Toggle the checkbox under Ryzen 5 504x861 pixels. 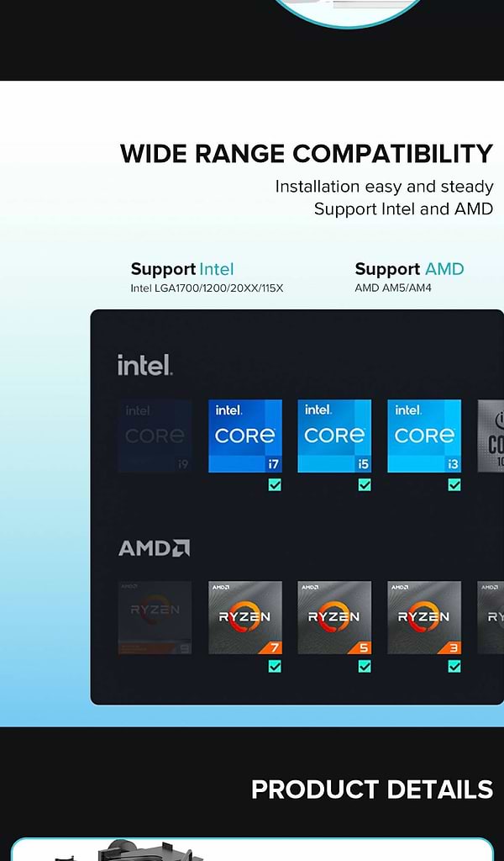(365, 666)
